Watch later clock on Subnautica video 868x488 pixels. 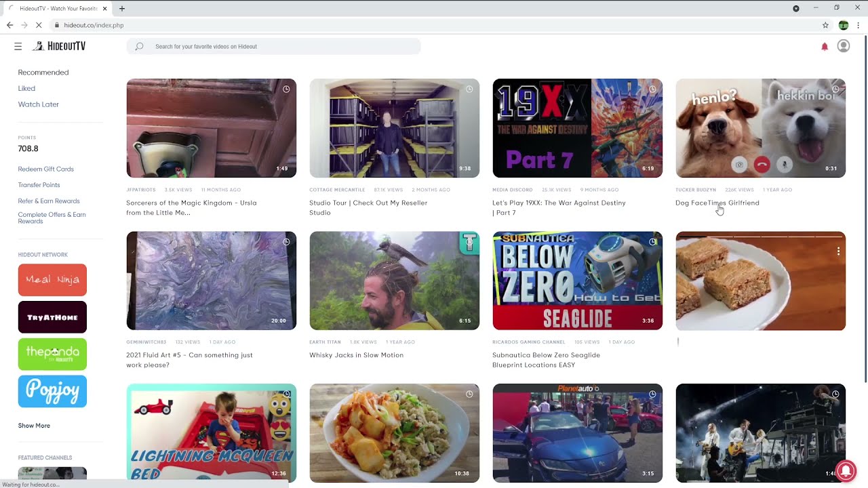coord(652,241)
